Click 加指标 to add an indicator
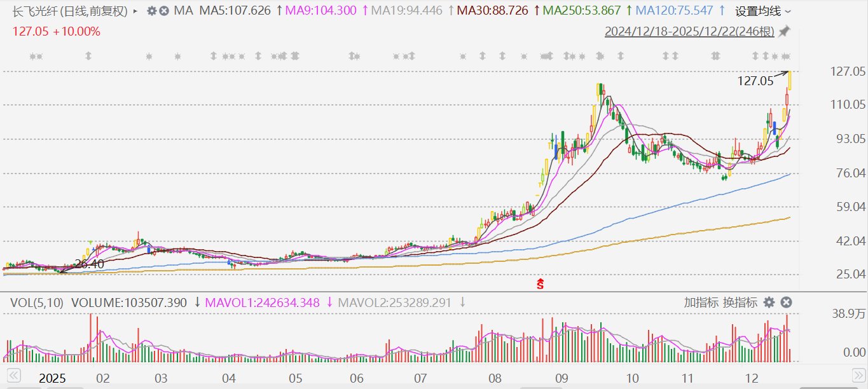 [701, 303]
